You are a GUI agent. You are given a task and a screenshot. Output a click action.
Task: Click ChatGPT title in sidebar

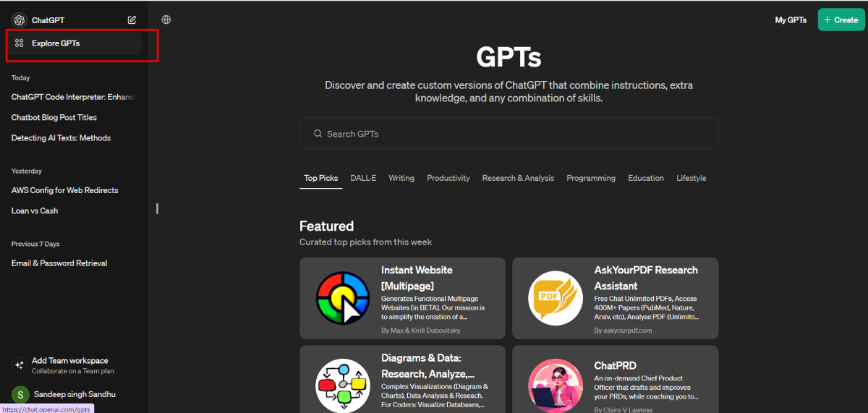pos(48,20)
